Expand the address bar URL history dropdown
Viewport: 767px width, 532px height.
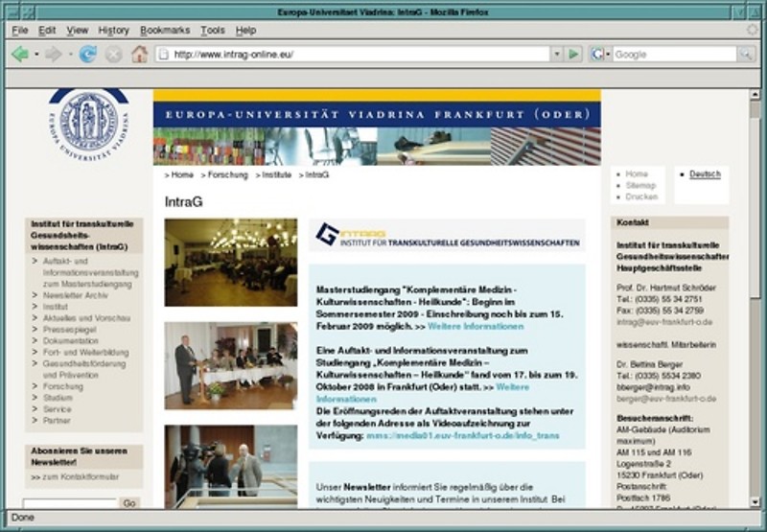[557, 54]
